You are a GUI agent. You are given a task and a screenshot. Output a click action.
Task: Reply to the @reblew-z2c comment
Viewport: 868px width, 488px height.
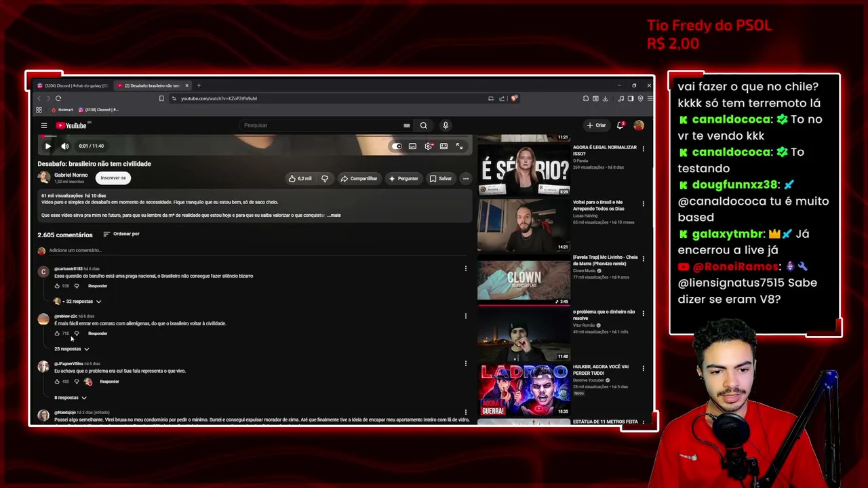pos(98,333)
